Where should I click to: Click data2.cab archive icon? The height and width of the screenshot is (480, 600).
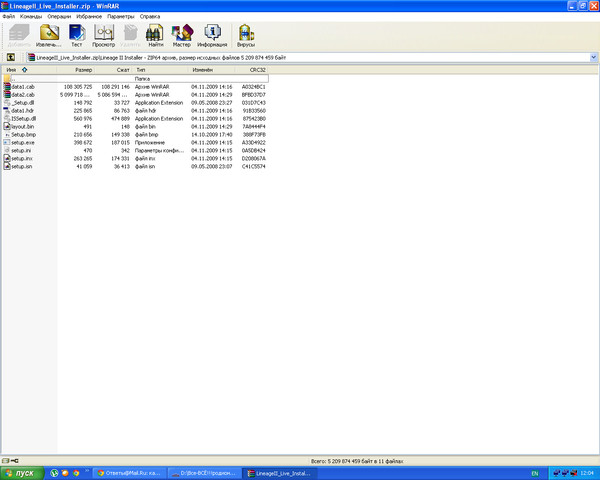(7, 95)
